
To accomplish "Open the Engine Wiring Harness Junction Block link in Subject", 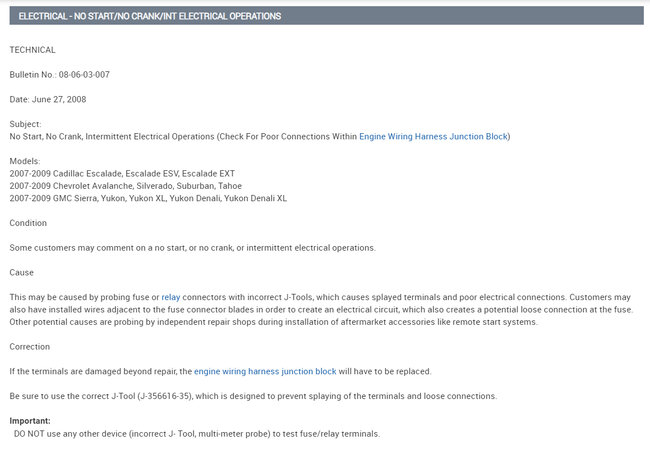I will pos(434,136).
